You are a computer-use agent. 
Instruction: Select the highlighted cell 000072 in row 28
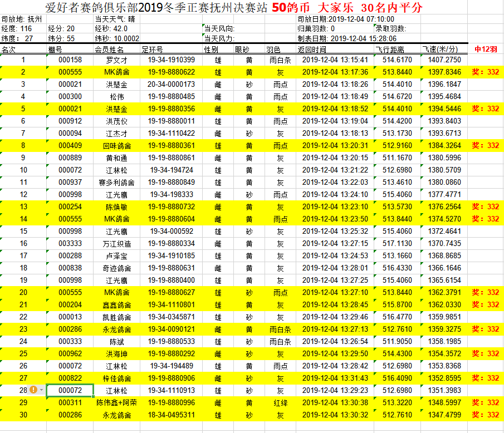click(70, 391)
